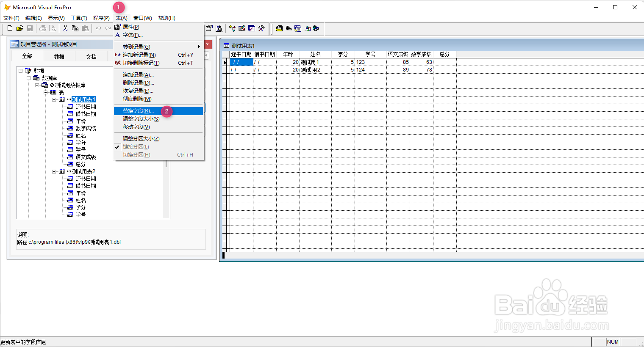Viewport: 644px width, 347px height.
Task: Click the Task Pane toolbar icon
Action: pos(252,28)
